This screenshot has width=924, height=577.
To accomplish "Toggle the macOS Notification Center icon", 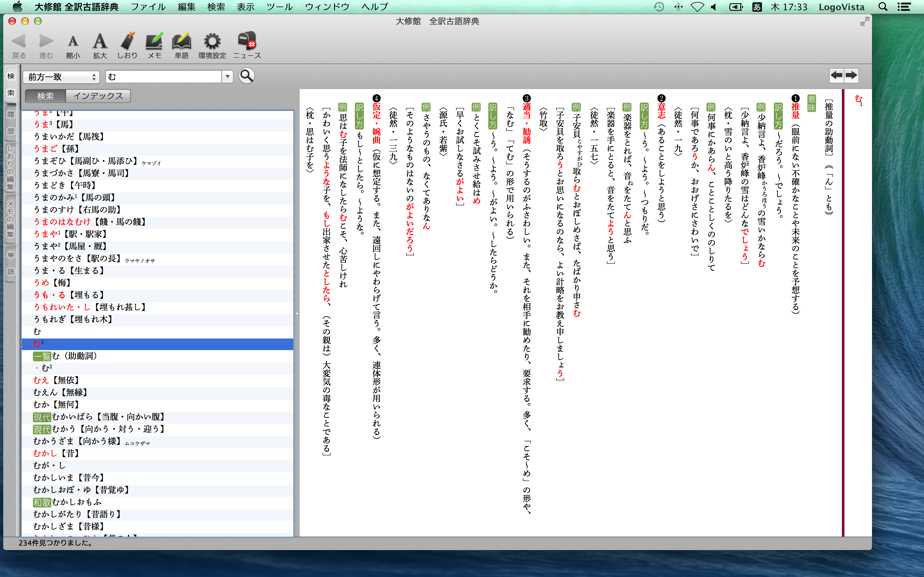I will (x=904, y=7).
